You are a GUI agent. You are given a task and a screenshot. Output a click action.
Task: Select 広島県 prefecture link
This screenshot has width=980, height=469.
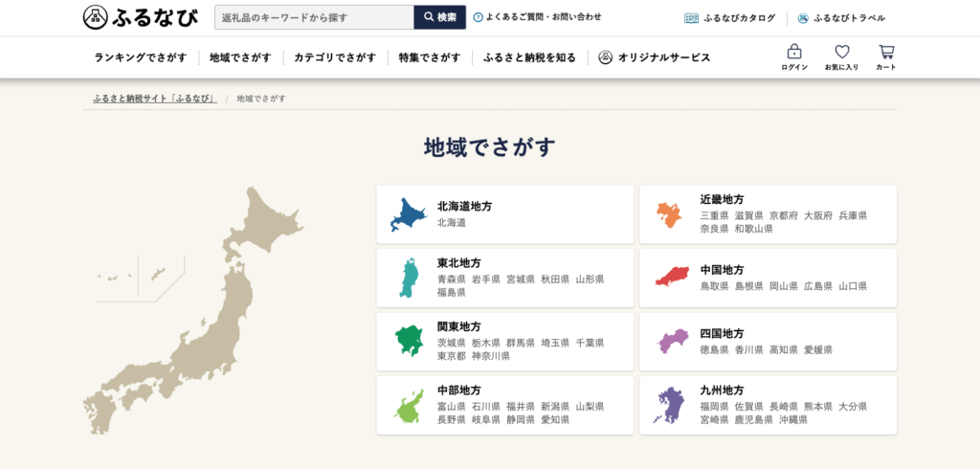(818, 286)
